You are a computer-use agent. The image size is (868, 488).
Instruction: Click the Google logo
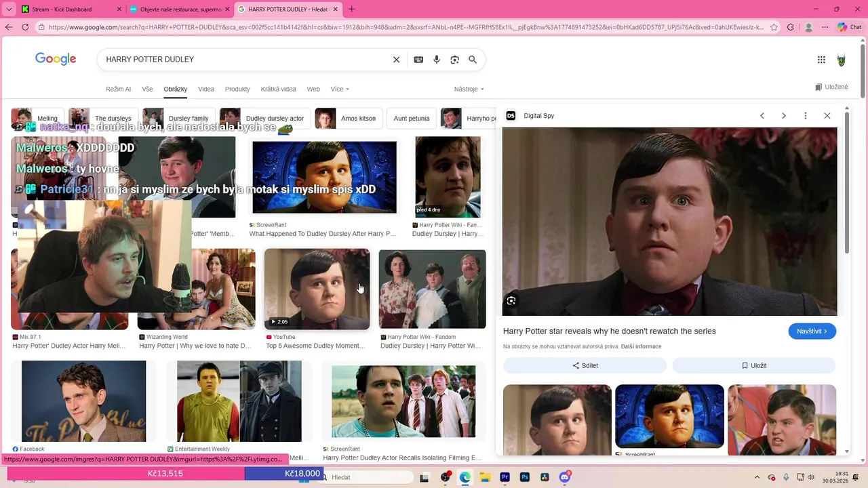pos(56,60)
